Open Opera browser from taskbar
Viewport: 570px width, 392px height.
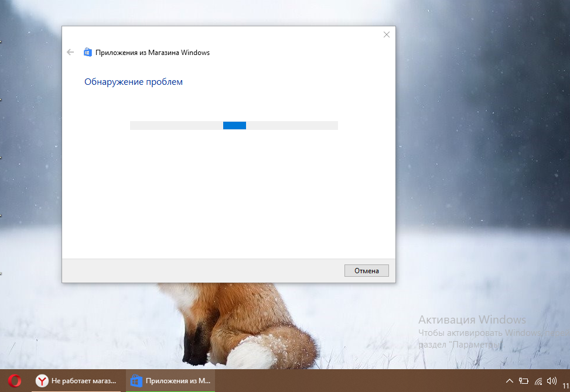pos(15,381)
